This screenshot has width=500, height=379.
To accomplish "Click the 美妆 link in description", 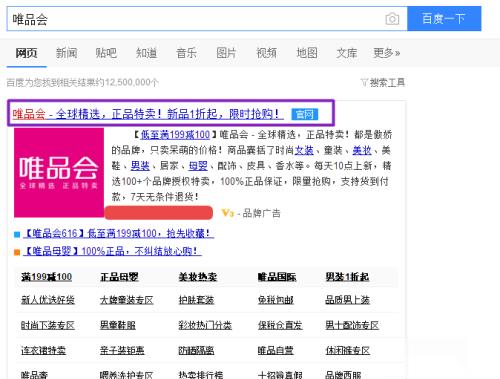I will [362, 150].
